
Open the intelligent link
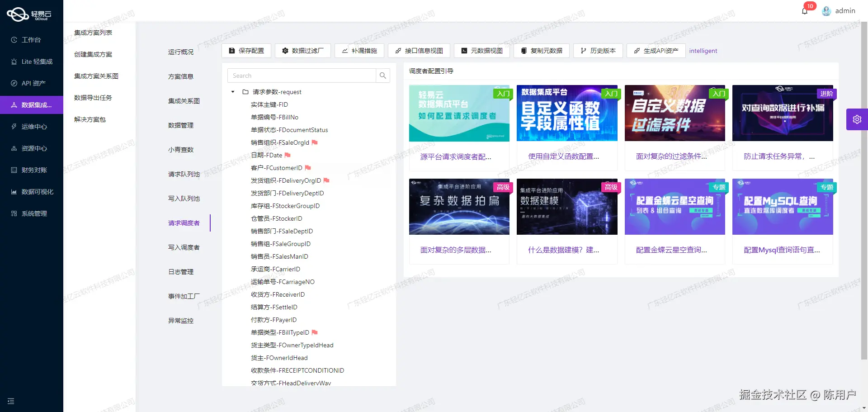coord(703,51)
